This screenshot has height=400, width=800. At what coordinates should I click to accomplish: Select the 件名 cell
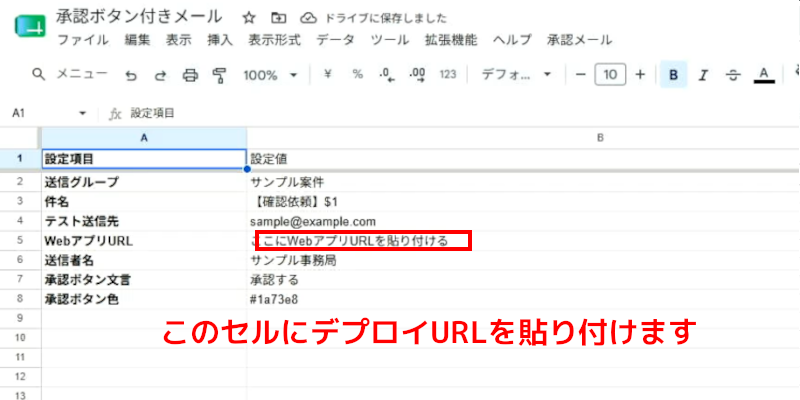click(144, 202)
